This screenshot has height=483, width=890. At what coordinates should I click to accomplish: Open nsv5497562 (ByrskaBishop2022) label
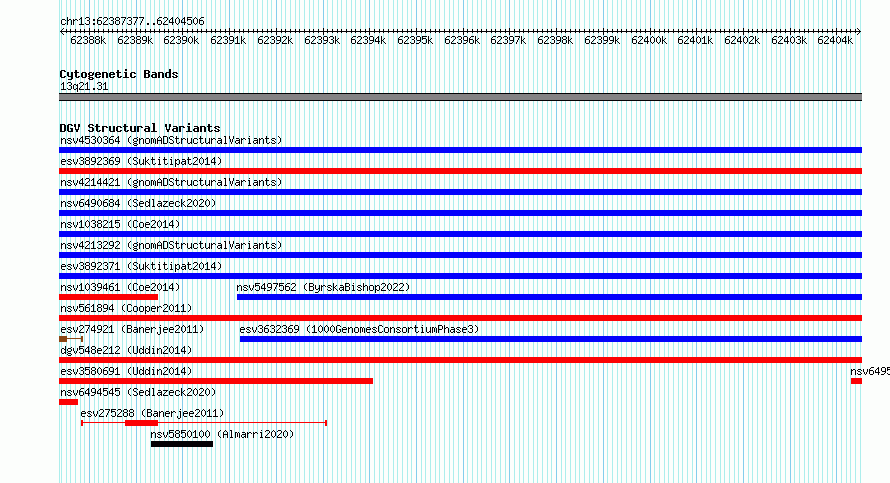click(x=323, y=287)
